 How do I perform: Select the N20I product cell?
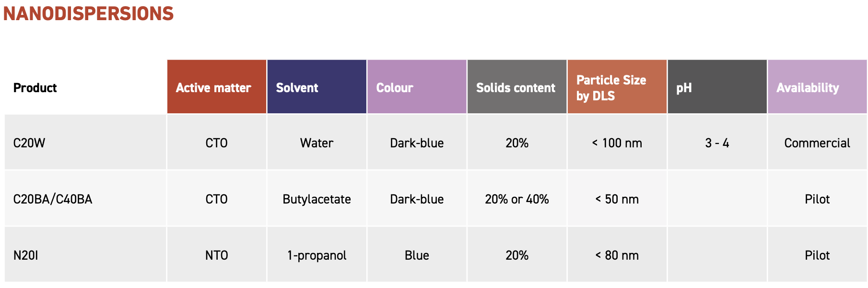point(85,255)
